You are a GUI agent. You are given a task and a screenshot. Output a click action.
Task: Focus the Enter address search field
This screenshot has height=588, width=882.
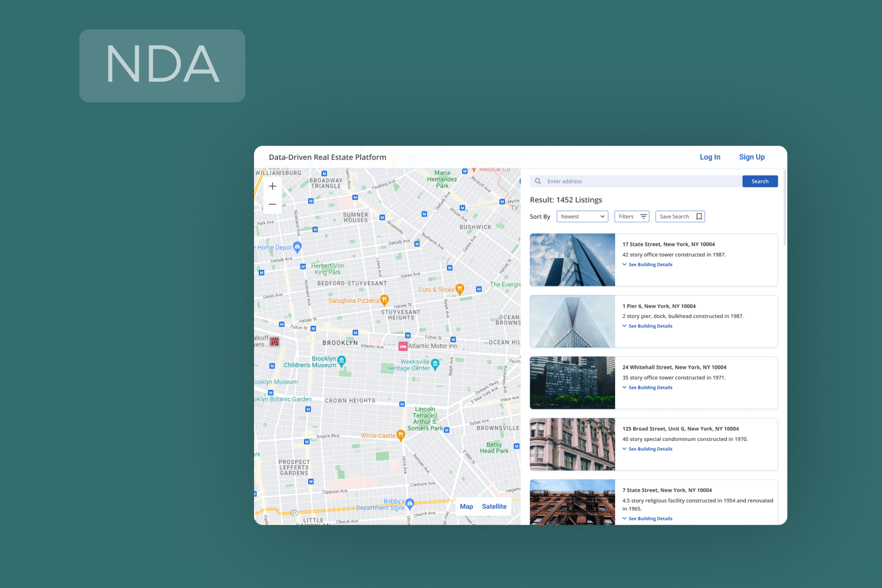(x=636, y=181)
